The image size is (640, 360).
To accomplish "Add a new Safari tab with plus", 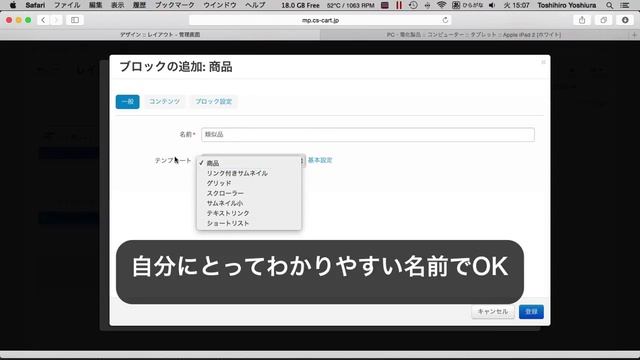I will pyautogui.click(x=634, y=35).
